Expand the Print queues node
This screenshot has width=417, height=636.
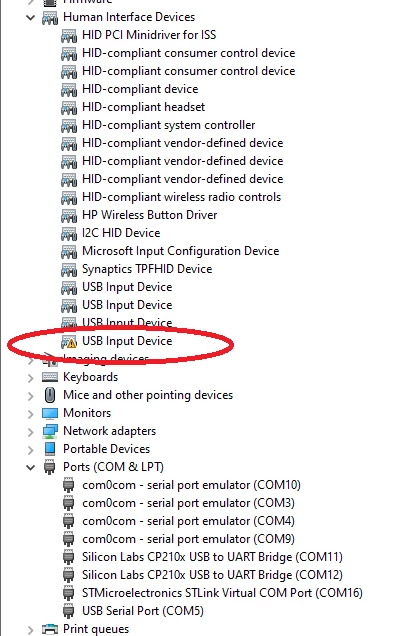(x=30, y=630)
